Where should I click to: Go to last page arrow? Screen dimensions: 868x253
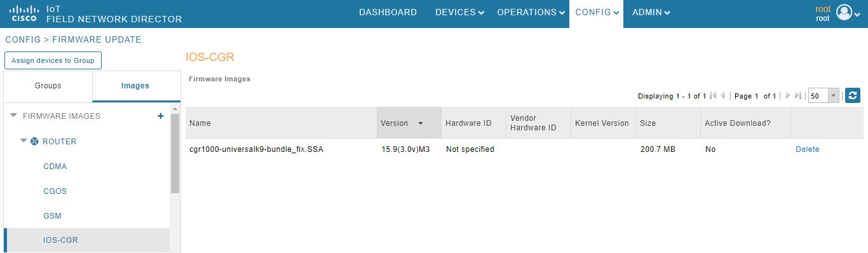click(x=797, y=96)
